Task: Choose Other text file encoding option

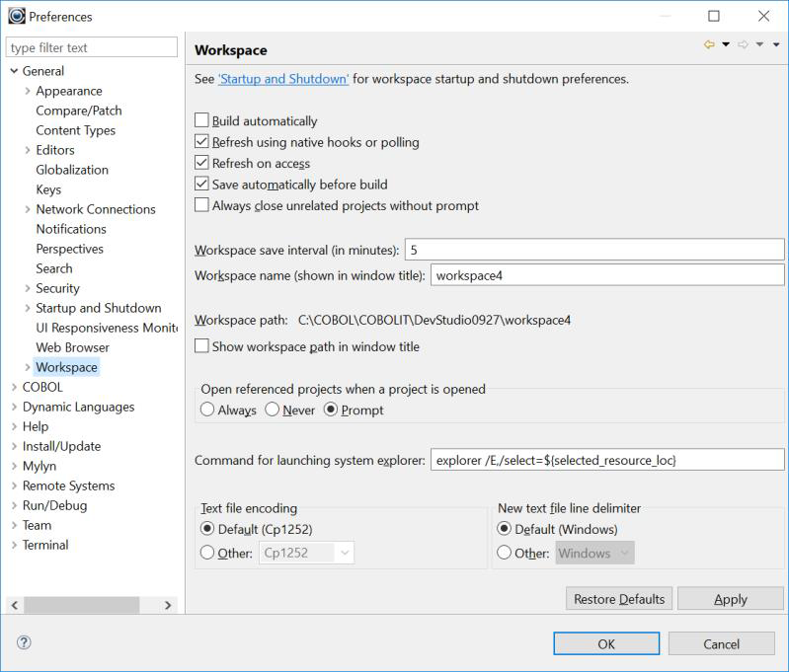Action: coord(207,554)
